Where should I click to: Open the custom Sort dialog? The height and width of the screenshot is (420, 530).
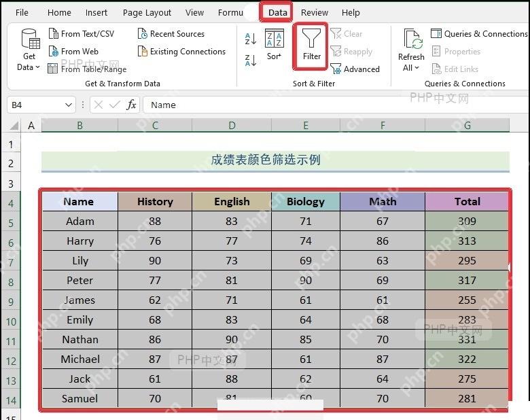pyautogui.click(x=274, y=44)
